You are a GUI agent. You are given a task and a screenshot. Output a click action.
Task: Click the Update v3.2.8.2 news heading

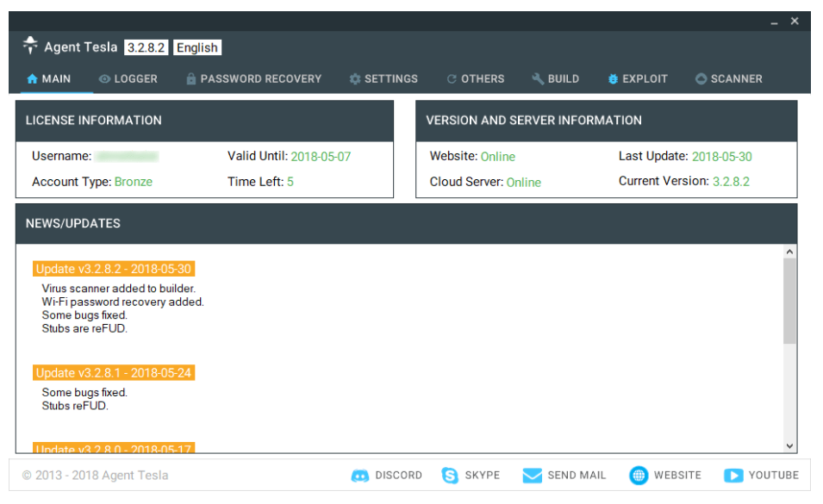click(x=114, y=270)
